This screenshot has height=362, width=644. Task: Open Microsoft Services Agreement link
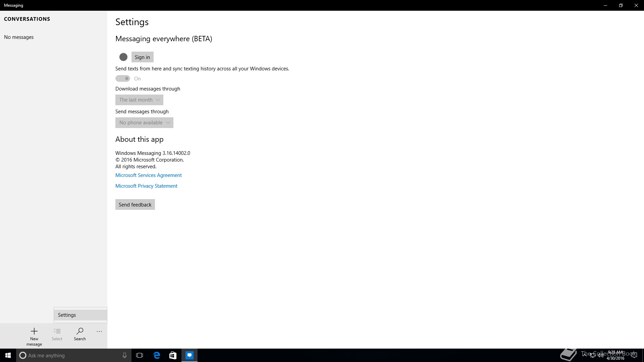coord(149,175)
